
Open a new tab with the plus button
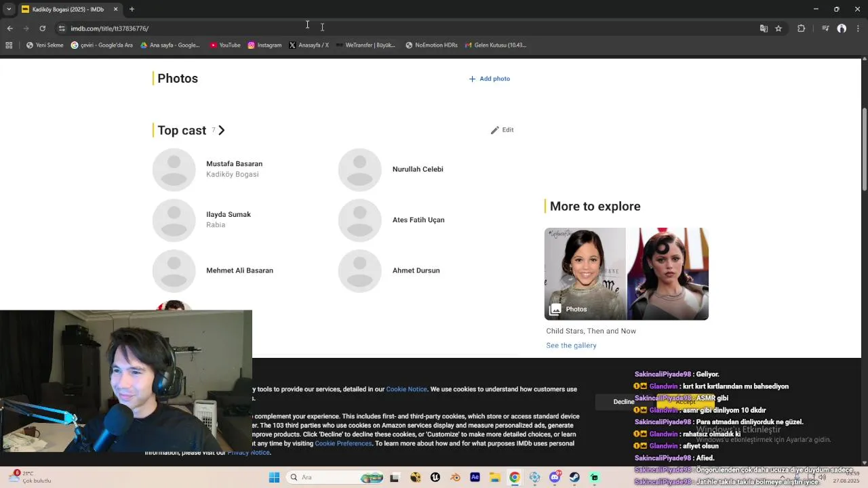coord(132,9)
